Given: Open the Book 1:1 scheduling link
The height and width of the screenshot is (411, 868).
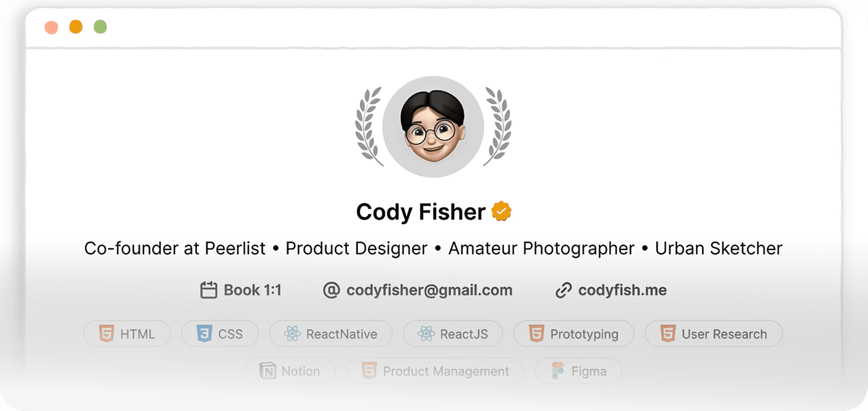Looking at the screenshot, I should point(252,290).
